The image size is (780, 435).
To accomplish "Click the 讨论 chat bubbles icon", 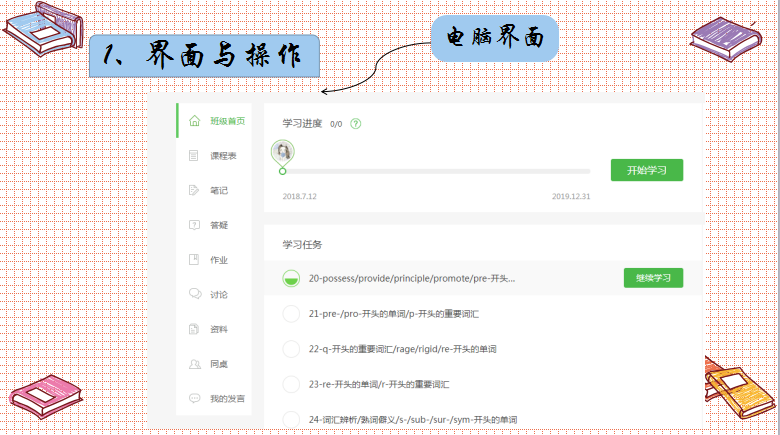I will click(195, 294).
